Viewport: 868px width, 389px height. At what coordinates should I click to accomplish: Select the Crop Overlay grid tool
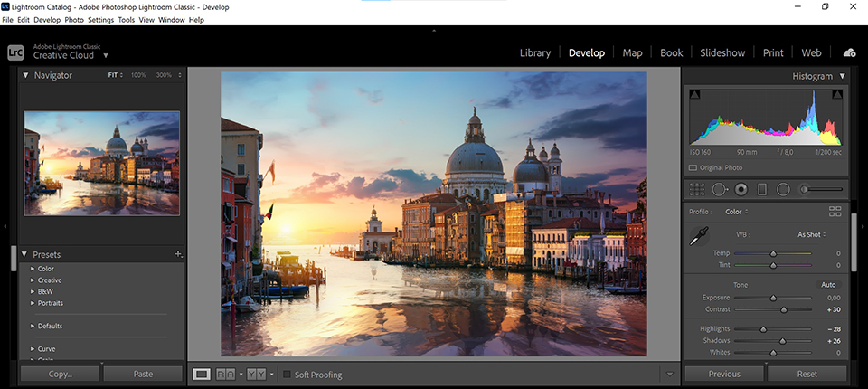697,189
